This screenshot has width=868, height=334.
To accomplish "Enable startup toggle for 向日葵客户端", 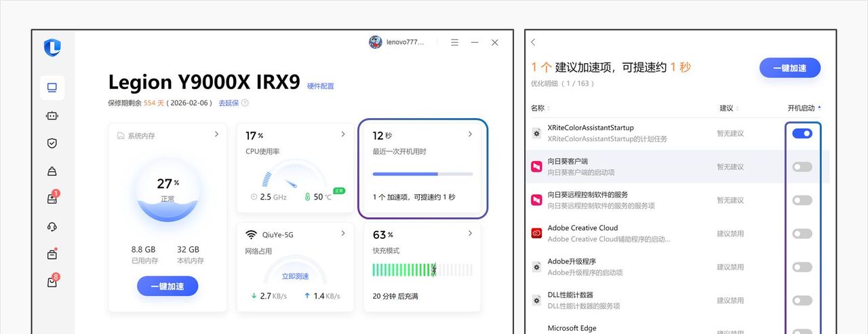I will point(802,166).
